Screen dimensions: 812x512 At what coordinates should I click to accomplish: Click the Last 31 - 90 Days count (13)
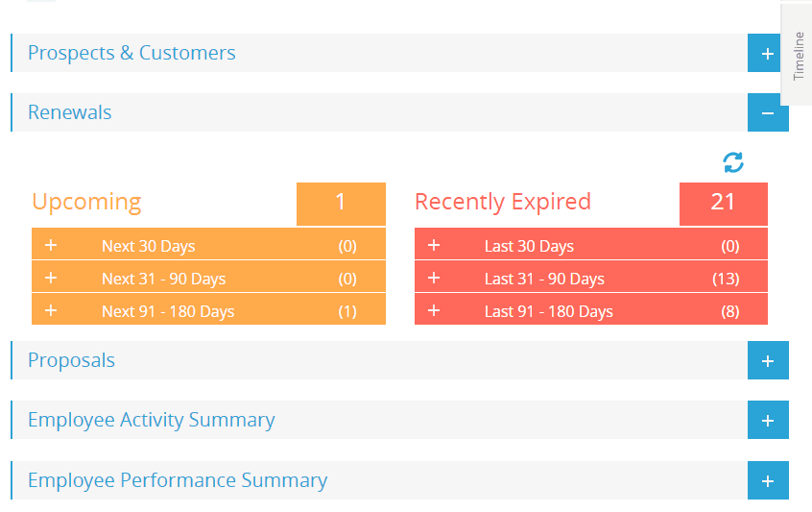click(x=729, y=279)
